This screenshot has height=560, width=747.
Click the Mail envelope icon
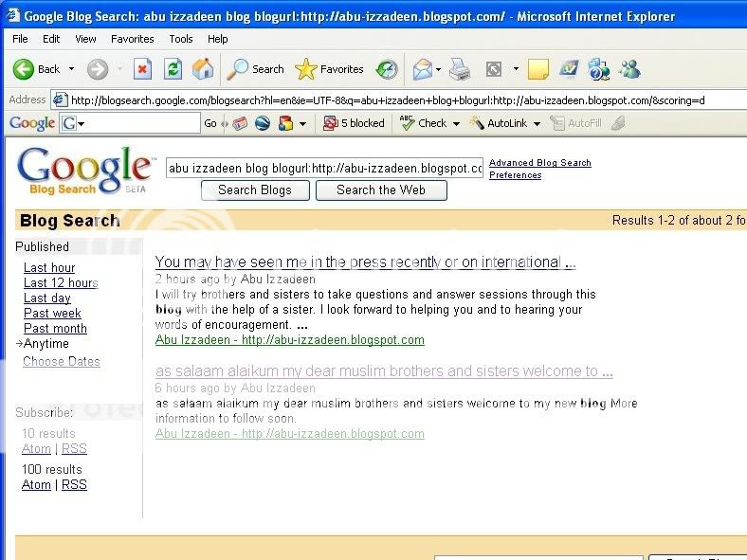tap(423, 69)
